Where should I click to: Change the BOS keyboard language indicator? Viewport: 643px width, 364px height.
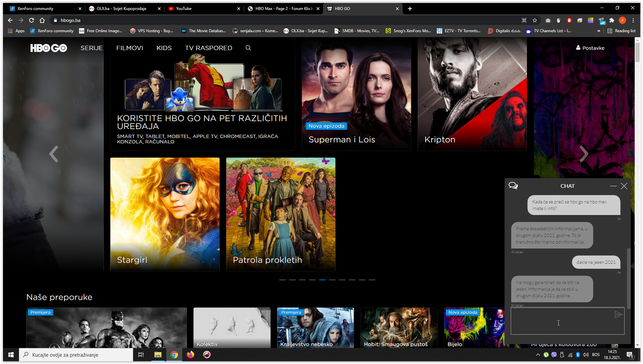pyautogui.click(x=596, y=355)
